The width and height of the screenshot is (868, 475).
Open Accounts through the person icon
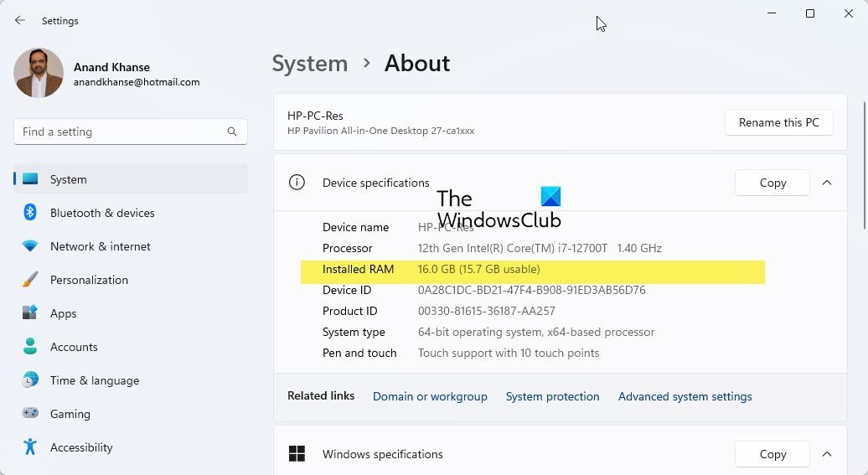tap(30, 347)
